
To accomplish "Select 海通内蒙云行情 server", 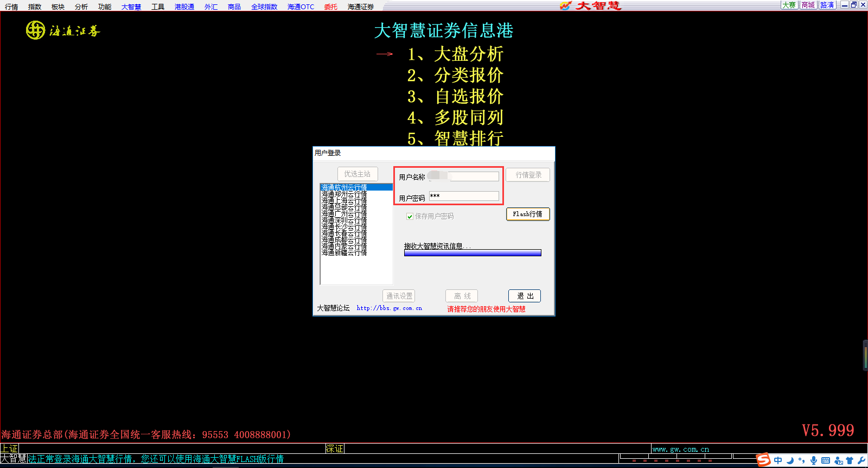I will 356,246.
